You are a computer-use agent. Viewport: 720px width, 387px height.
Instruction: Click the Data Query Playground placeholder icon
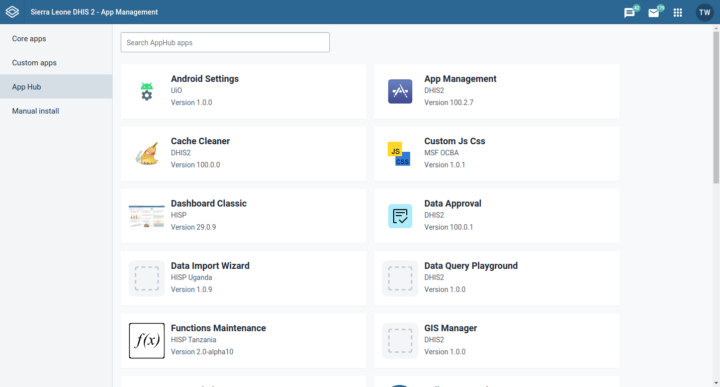(x=400, y=278)
